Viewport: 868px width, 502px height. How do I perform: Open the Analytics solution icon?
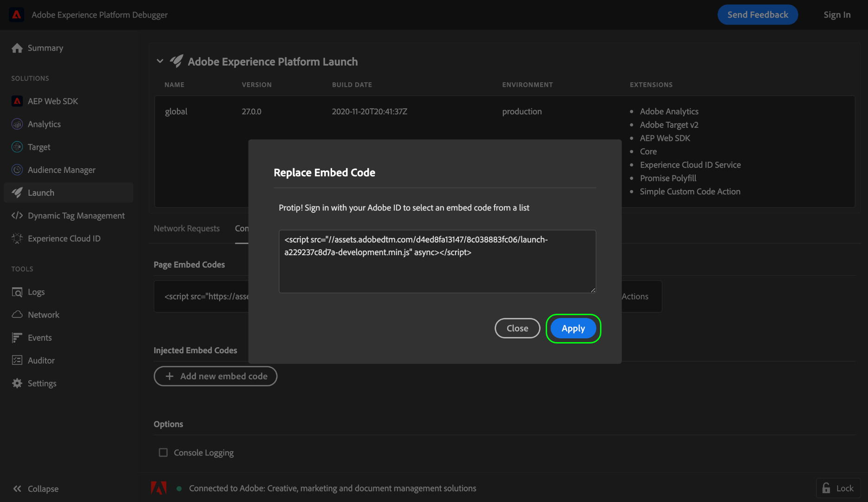pos(17,124)
